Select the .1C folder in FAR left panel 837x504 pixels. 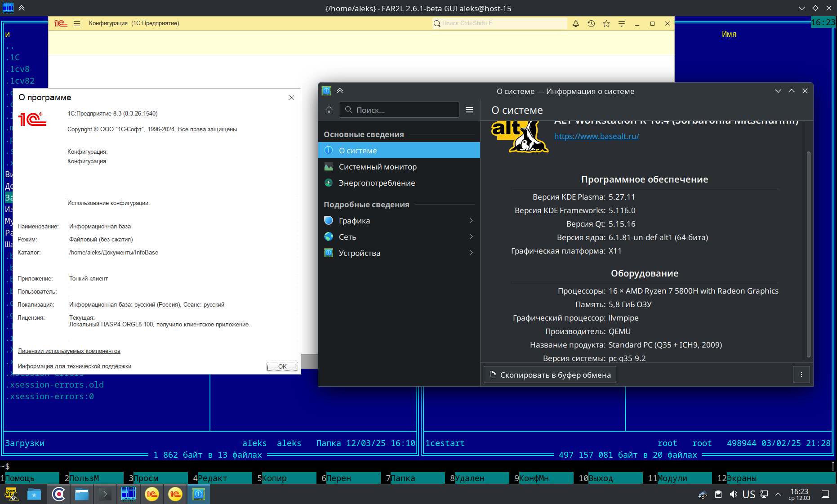coord(13,58)
